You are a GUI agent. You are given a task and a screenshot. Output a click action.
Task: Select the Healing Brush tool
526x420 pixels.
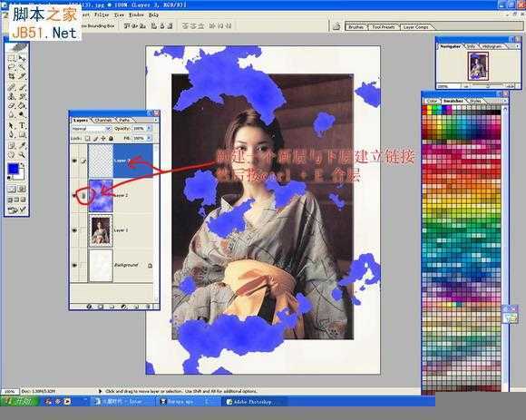[x=12, y=87]
